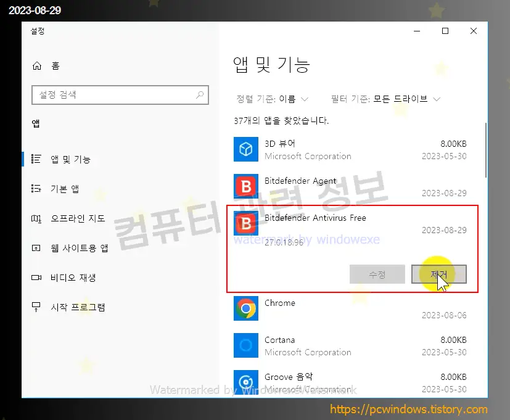The image size is (510, 420).
Task: Open the 기본 앱 section
Action: click(65, 189)
